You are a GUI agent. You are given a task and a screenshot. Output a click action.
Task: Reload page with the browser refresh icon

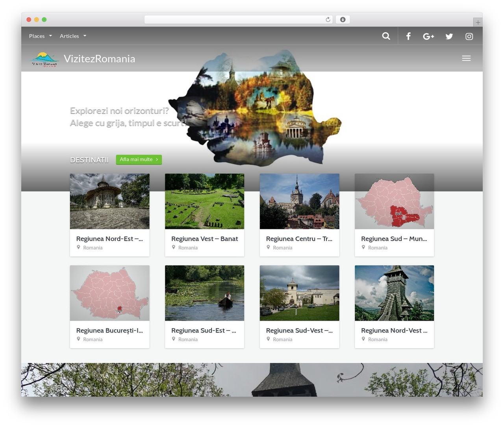[328, 20]
